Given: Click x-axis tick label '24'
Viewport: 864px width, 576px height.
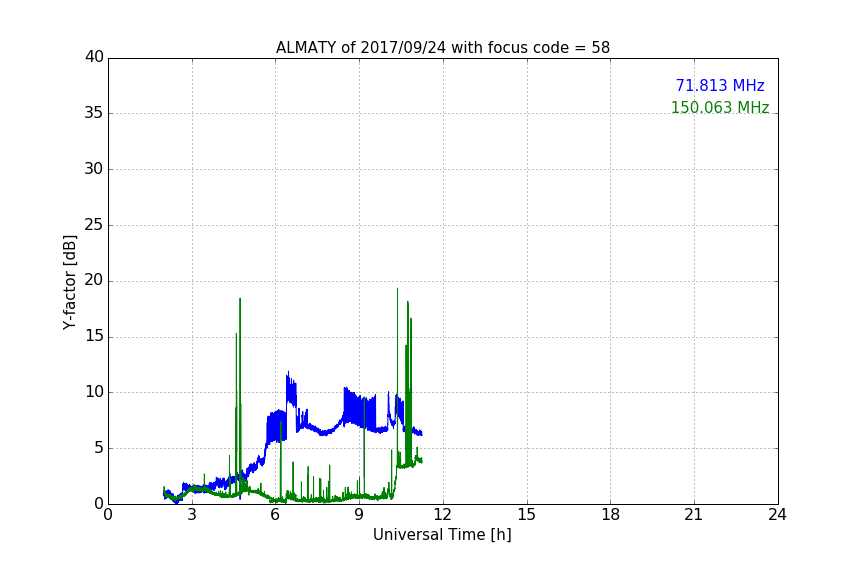Looking at the screenshot, I should pos(777,515).
